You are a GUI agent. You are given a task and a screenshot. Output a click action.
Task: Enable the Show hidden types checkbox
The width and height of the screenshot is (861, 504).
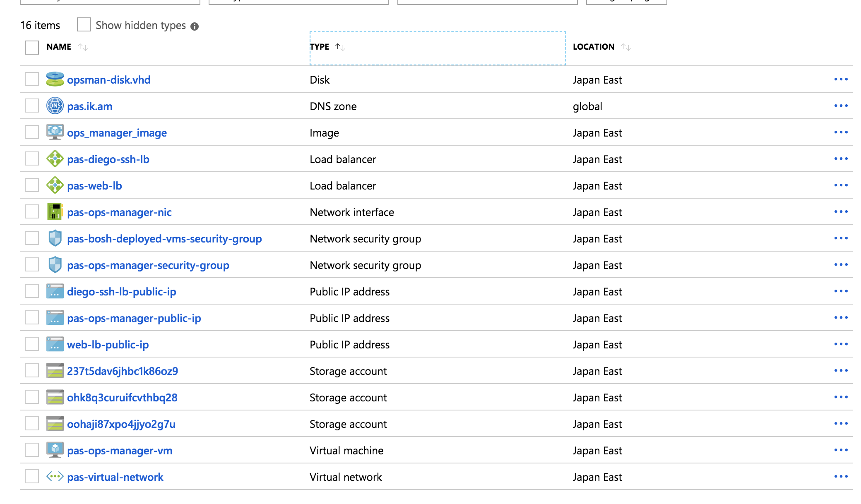[x=84, y=25]
